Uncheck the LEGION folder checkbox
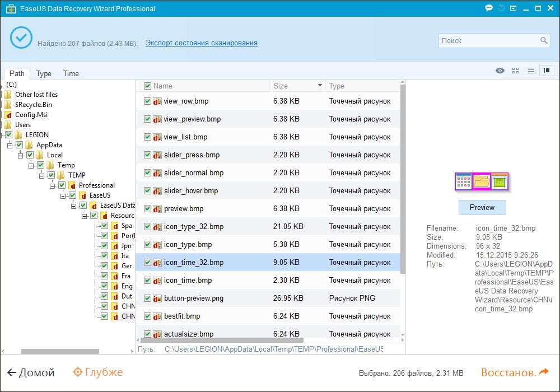This screenshot has width=560, height=392. pos(9,134)
